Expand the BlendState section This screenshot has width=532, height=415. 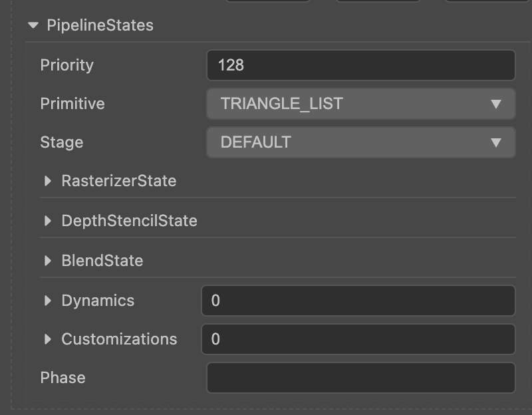47,261
